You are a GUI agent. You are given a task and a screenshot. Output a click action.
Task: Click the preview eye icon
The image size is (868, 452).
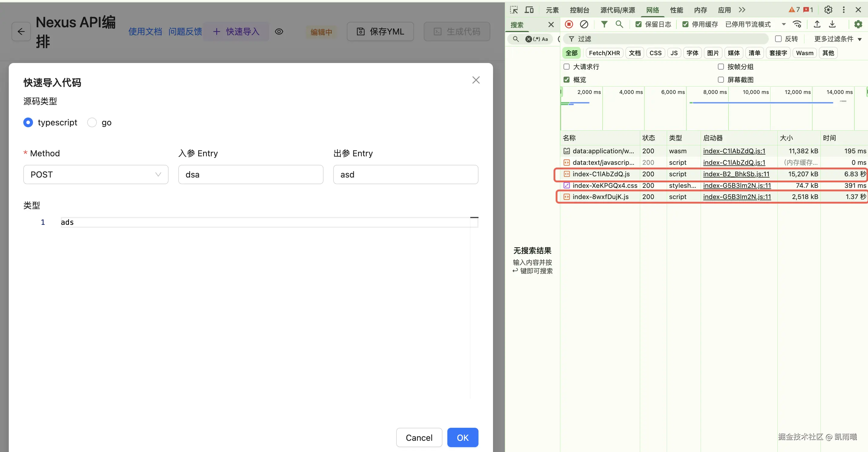pyautogui.click(x=279, y=32)
